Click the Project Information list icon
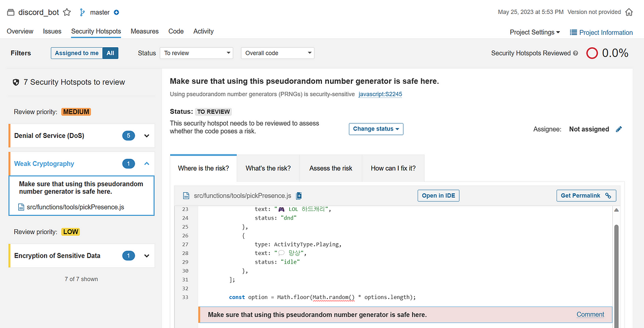The width and height of the screenshot is (644, 328). 573,32
